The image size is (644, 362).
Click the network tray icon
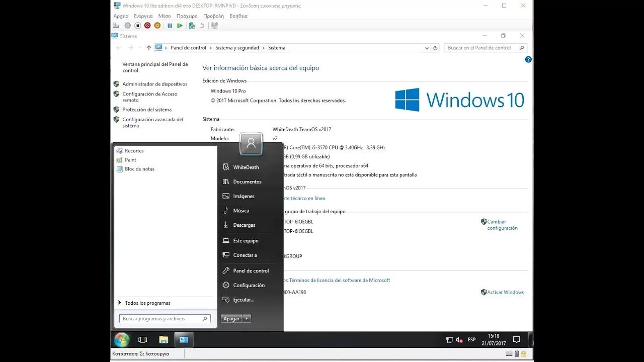[449, 340]
